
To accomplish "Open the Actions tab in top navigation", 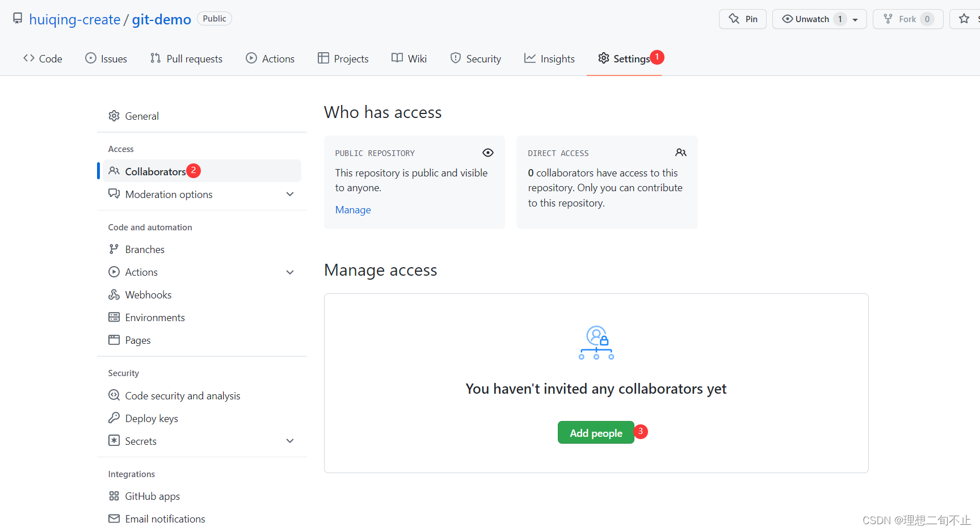I will point(270,58).
